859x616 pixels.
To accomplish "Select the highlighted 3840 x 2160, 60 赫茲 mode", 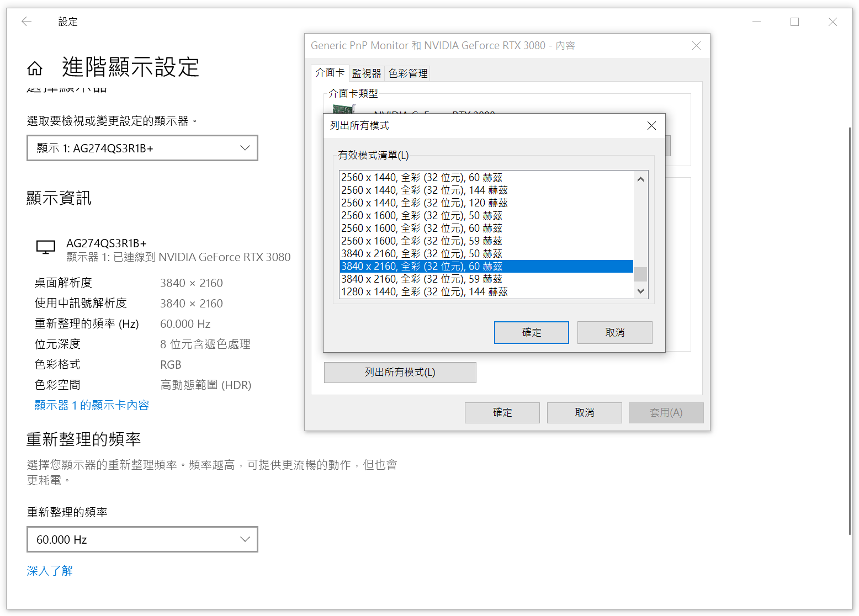I will point(486,266).
